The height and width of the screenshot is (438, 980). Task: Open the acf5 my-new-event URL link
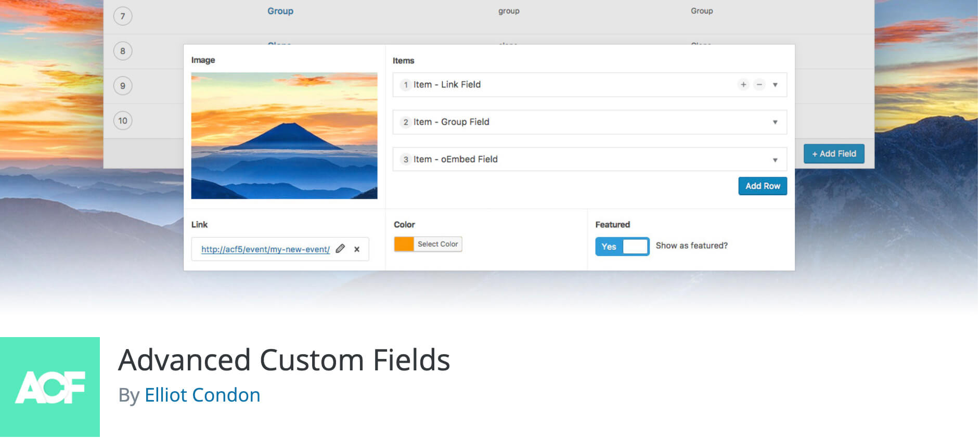(x=265, y=249)
